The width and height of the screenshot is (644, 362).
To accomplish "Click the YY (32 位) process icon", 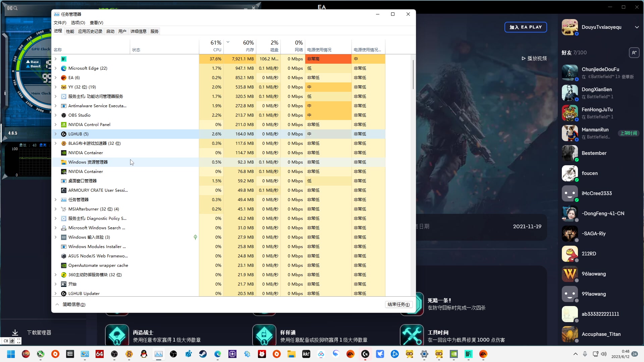I will tap(64, 87).
